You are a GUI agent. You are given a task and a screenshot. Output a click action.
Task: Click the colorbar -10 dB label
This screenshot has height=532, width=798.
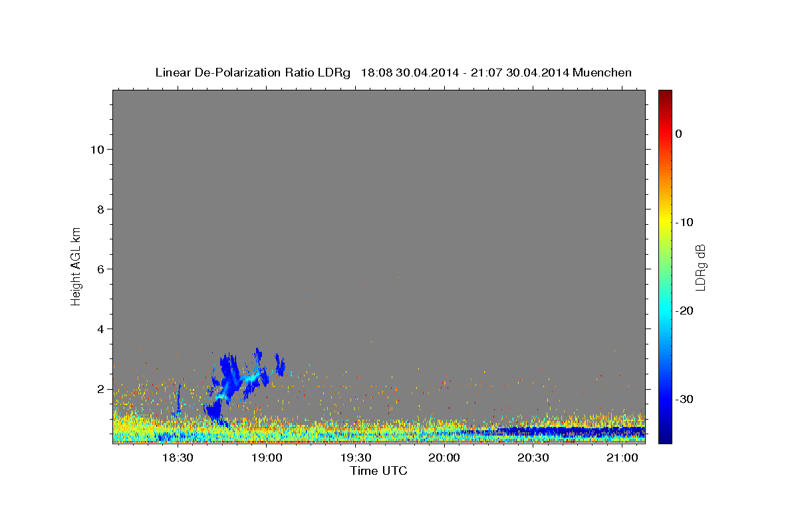[684, 222]
